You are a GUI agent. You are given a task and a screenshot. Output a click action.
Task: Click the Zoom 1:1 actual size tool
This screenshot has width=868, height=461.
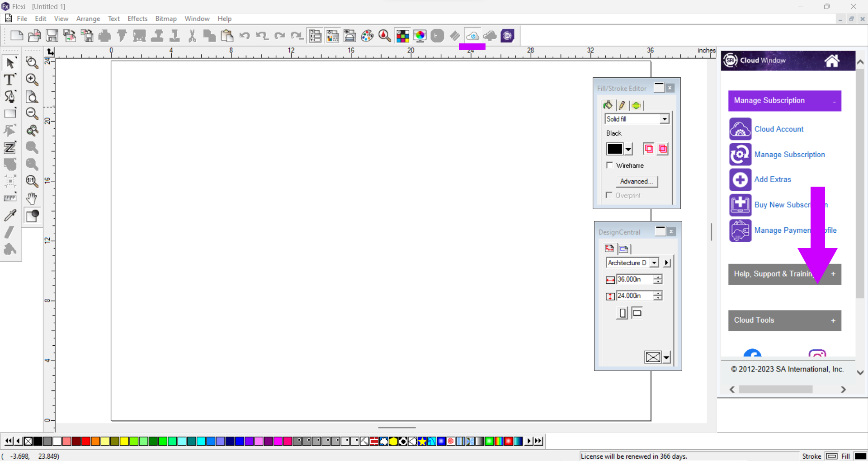pyautogui.click(x=32, y=181)
